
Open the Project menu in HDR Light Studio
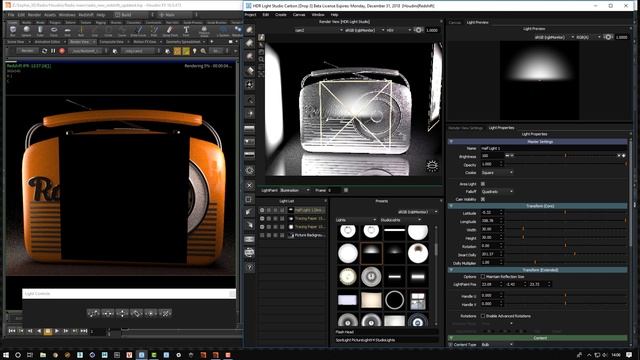(250, 15)
